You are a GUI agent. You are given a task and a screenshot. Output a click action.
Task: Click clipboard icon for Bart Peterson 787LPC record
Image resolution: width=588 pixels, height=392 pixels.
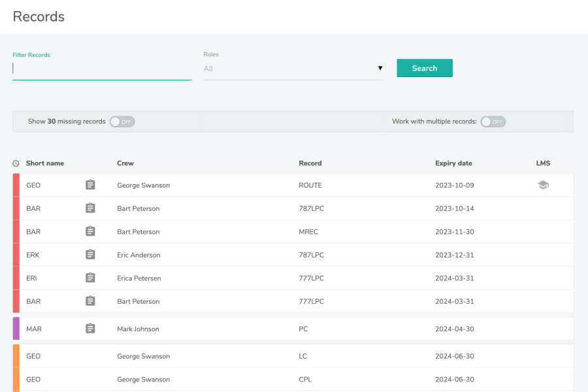[90, 208]
